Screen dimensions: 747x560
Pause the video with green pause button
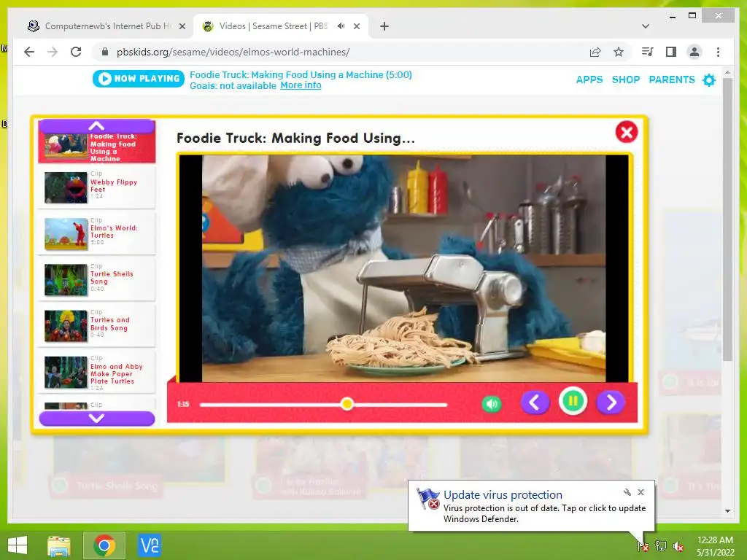point(573,402)
